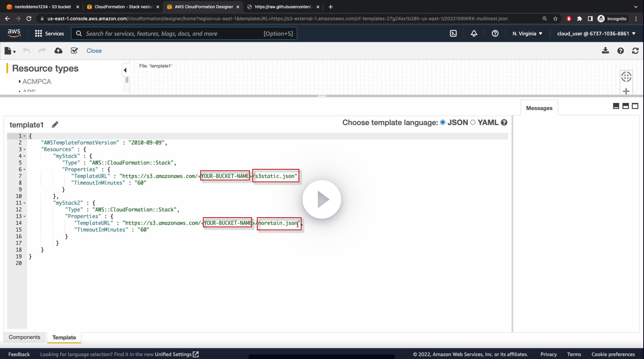This screenshot has width=644, height=359.
Task: Open Cookie preferences in footer
Action: [613, 354]
